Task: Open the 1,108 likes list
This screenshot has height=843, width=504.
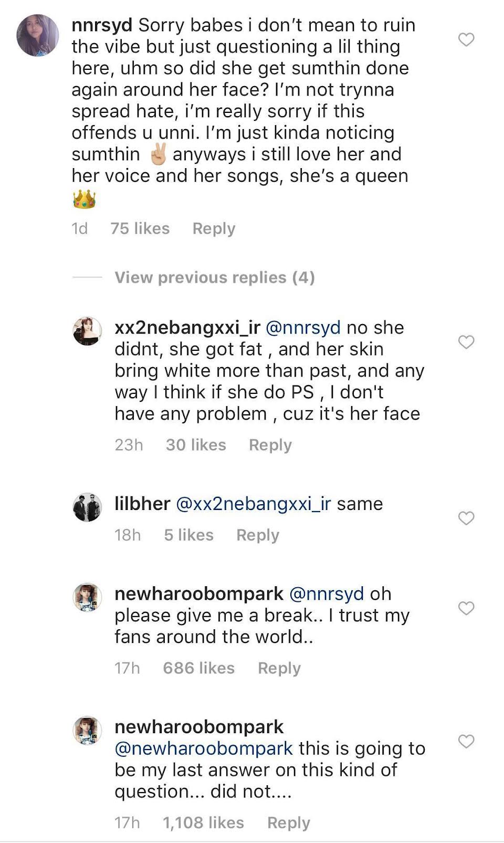Action: coord(203,823)
